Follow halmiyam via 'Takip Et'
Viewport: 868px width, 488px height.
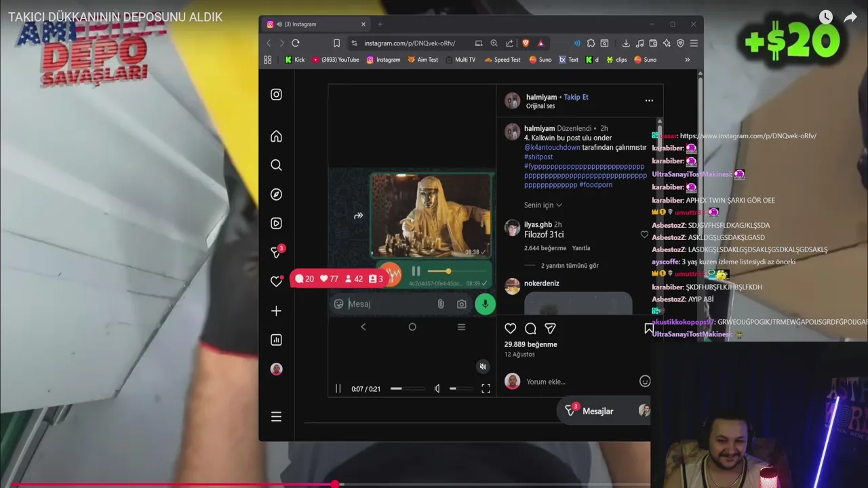(x=576, y=97)
